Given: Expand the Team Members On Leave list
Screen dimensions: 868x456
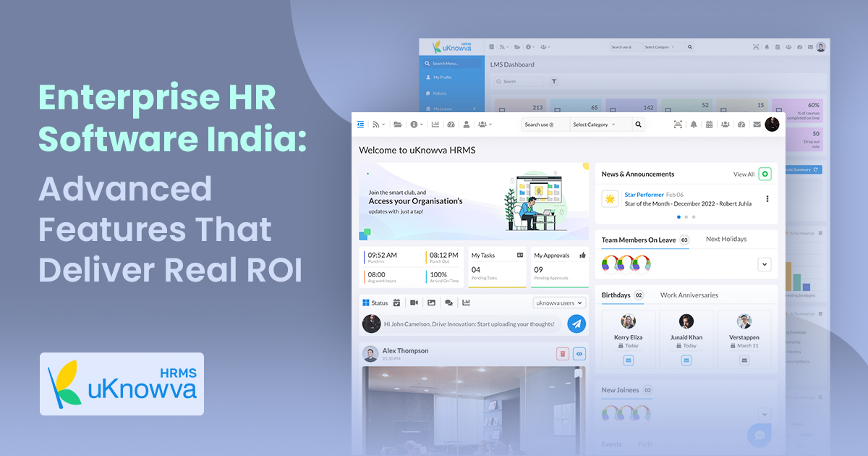Looking at the screenshot, I should [765, 264].
